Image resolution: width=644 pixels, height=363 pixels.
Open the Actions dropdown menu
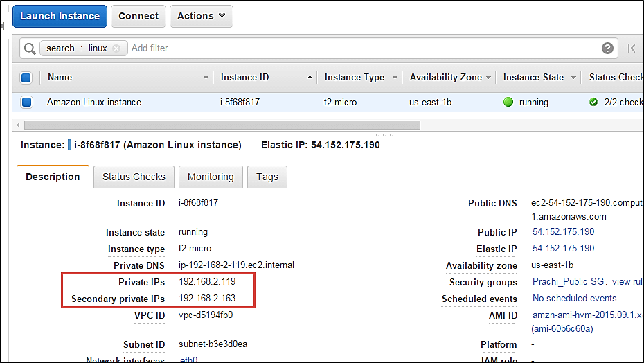[201, 16]
